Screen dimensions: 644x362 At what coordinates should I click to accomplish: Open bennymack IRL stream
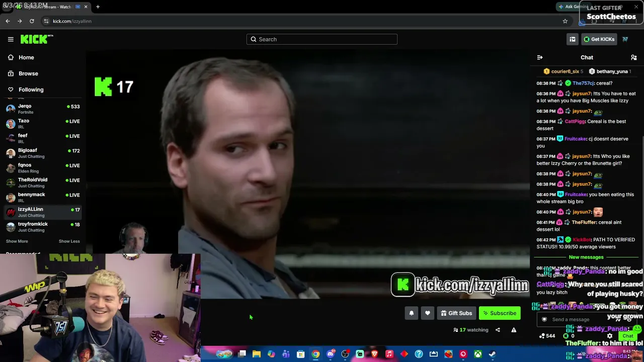click(43, 197)
